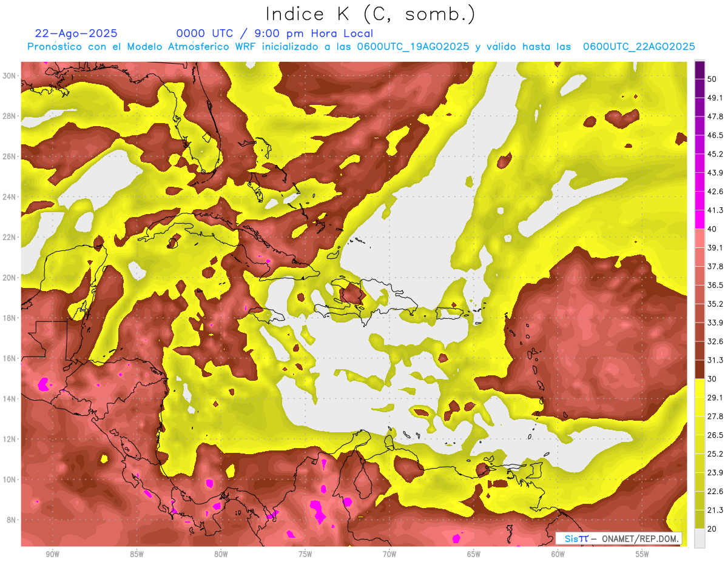Click the legend value "33.9"
The image size is (728, 562).
coord(716,323)
